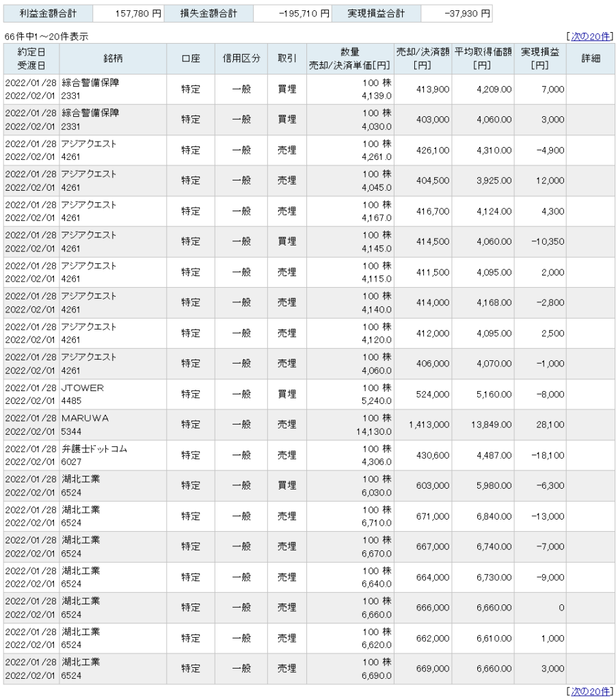
Task: Click the date cell in JTOWER row
Action: point(31,394)
